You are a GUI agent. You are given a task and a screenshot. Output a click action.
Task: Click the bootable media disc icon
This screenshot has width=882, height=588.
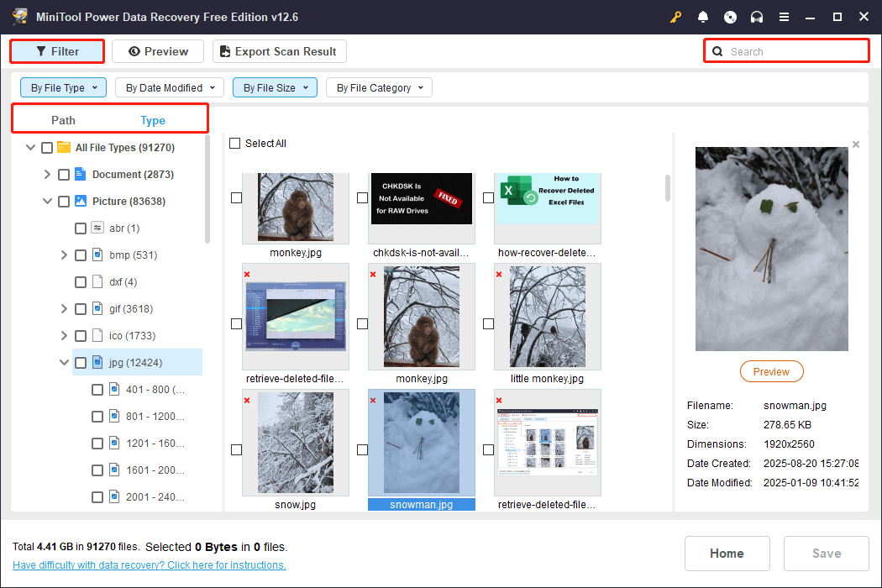coord(730,17)
